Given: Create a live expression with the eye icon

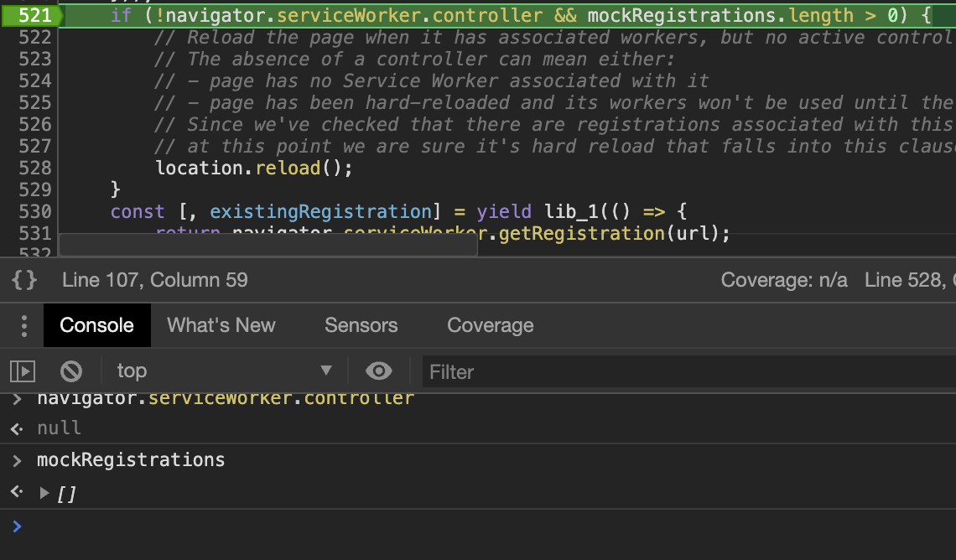Looking at the screenshot, I should 379,371.
